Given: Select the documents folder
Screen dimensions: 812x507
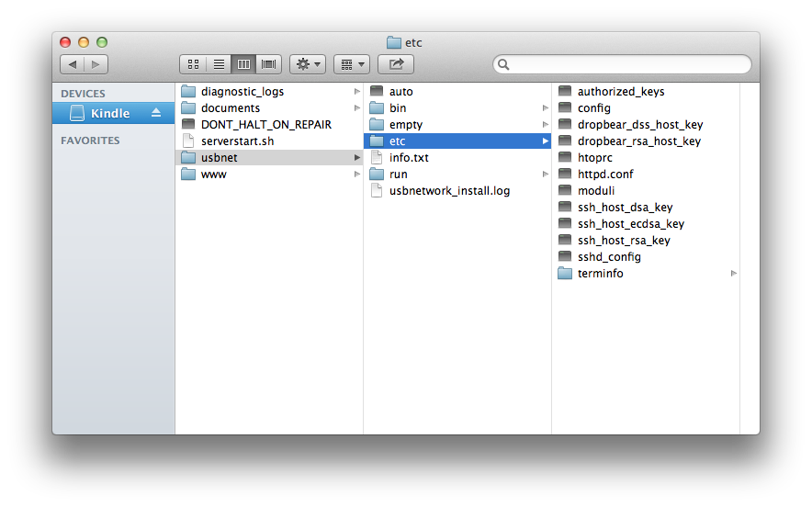Looking at the screenshot, I should (269, 107).
